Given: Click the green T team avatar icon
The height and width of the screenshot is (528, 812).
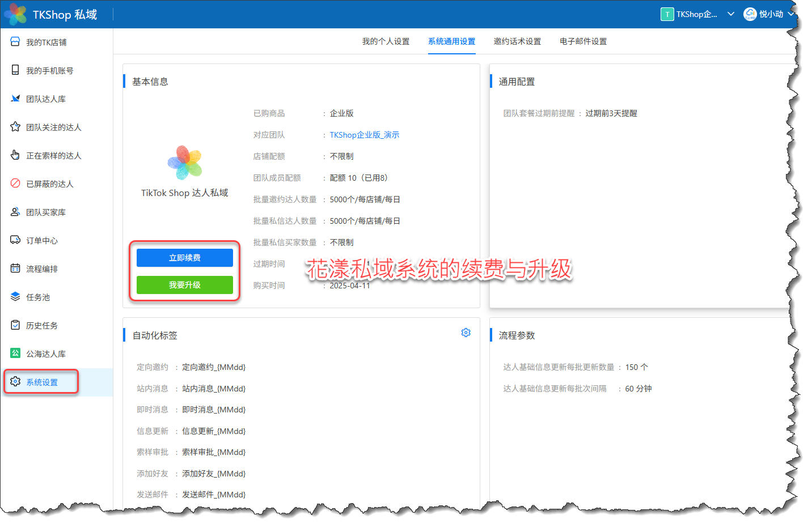Looking at the screenshot, I should click(667, 14).
